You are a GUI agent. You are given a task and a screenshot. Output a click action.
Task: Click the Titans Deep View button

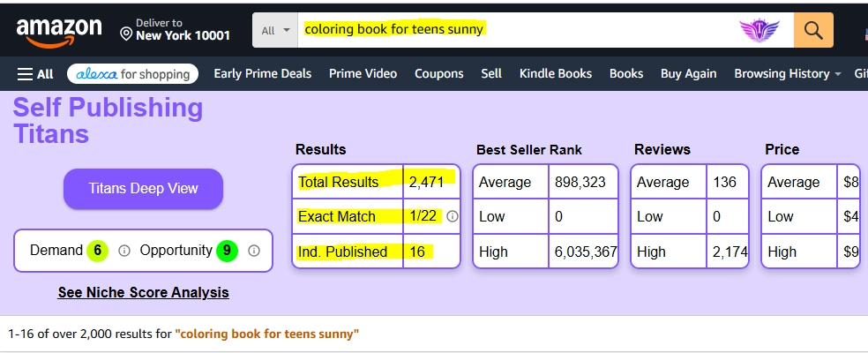144,189
